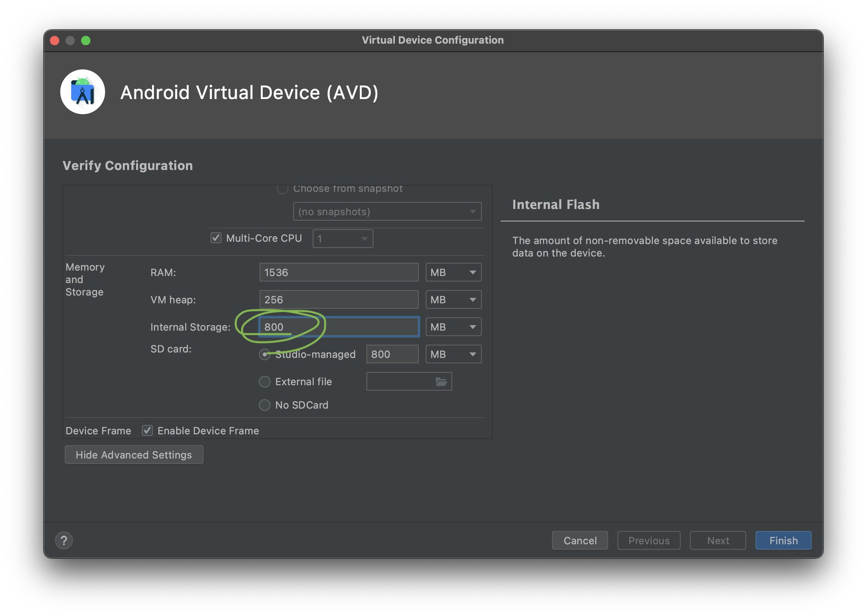Open the RAM unit MB dropdown

point(453,273)
